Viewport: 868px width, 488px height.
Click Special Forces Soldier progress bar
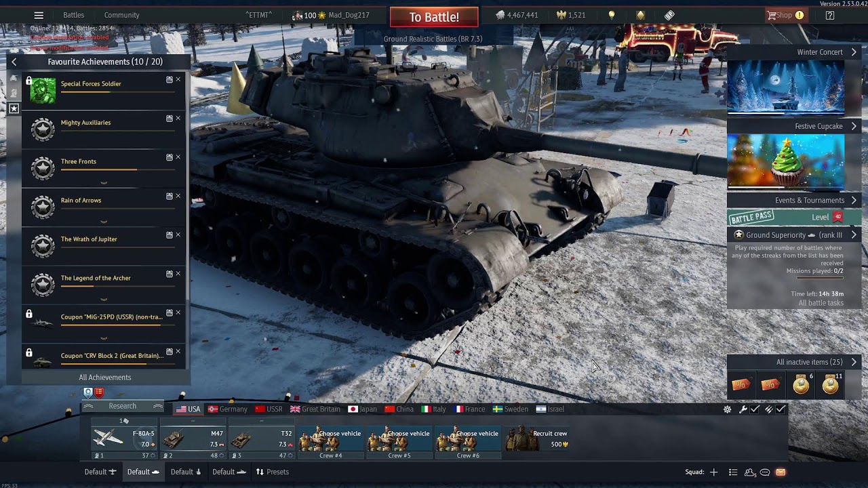coord(117,92)
